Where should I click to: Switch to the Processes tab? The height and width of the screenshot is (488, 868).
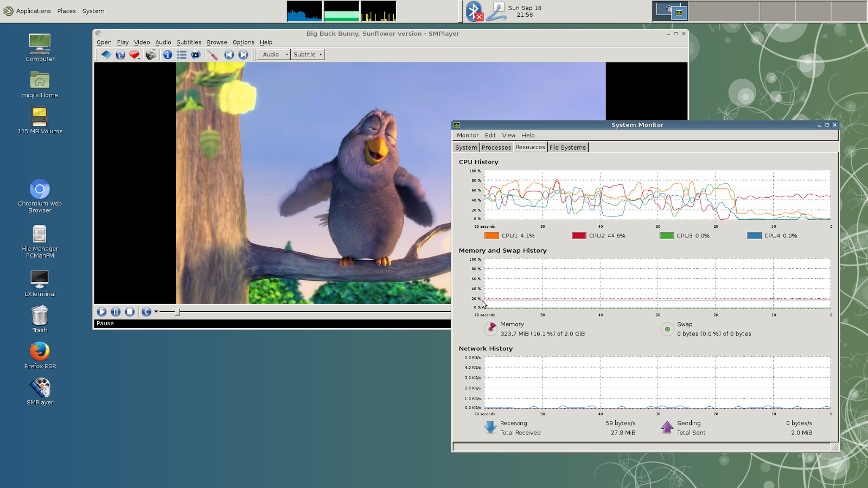(x=496, y=147)
